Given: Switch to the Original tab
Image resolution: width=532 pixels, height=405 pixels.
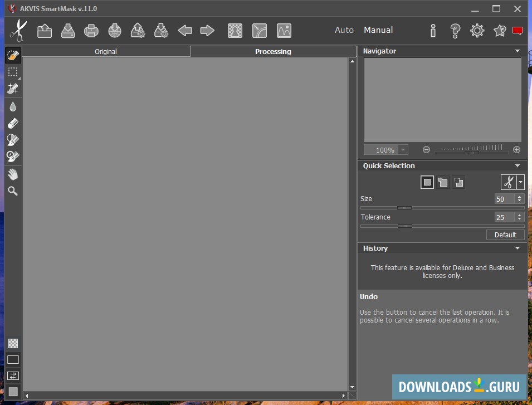Looking at the screenshot, I should (x=106, y=51).
